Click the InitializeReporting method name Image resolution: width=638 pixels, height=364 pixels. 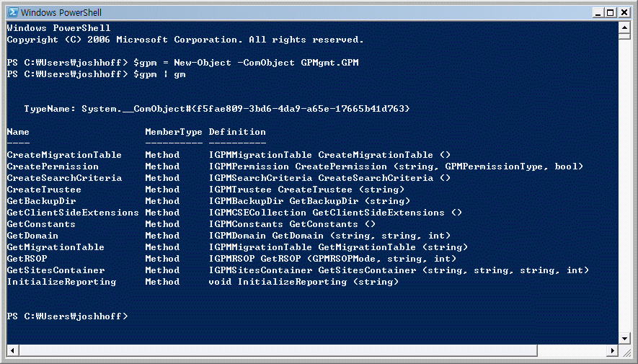click(61, 282)
